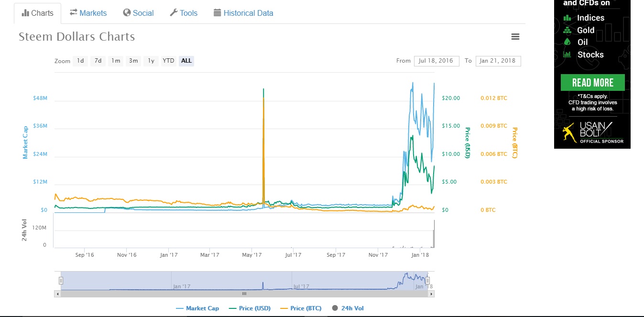Click the READ MORE ad button
644x317 pixels.
coord(592,83)
